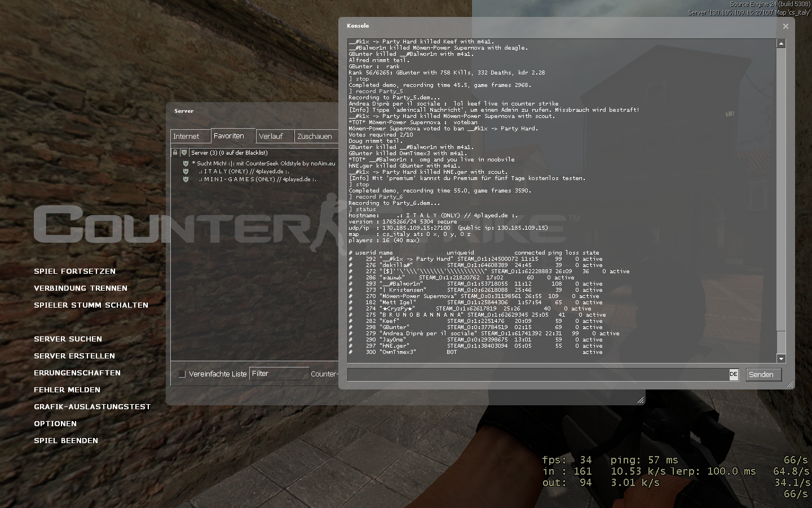Click VERBINDUNG TRENNEN to disconnect
Image resolution: width=812 pixels, height=508 pixels.
tap(81, 288)
